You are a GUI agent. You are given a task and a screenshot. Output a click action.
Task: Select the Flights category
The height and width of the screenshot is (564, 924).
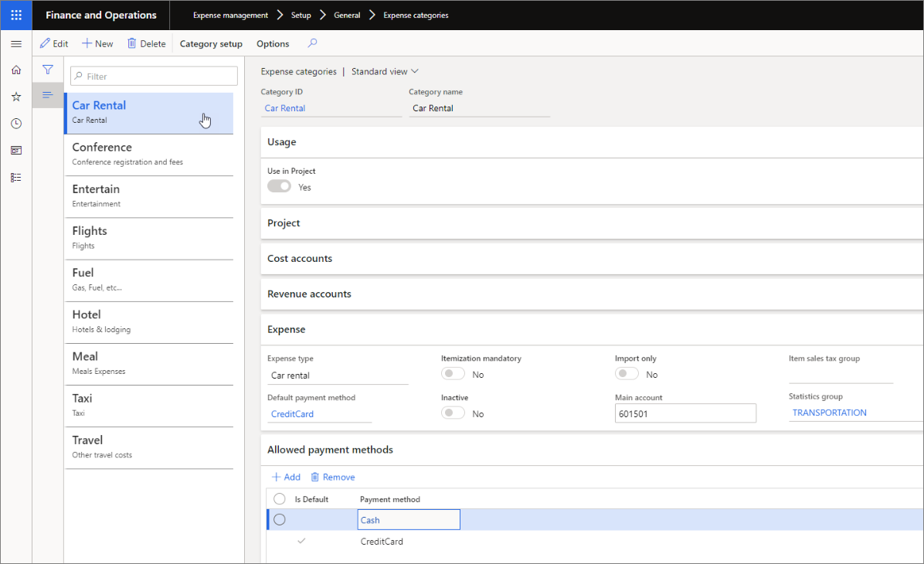(x=149, y=239)
